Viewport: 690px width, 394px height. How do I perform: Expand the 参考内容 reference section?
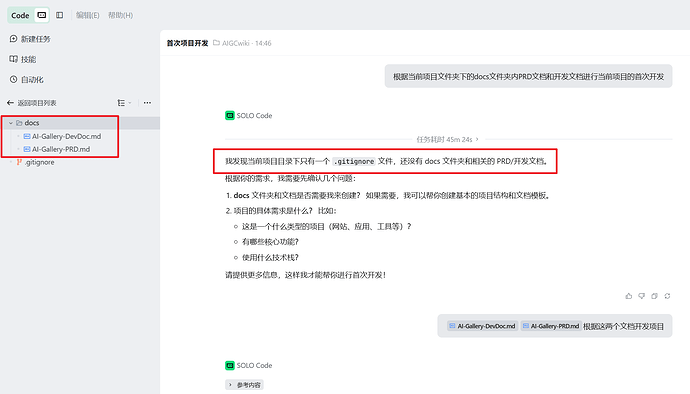click(244, 385)
